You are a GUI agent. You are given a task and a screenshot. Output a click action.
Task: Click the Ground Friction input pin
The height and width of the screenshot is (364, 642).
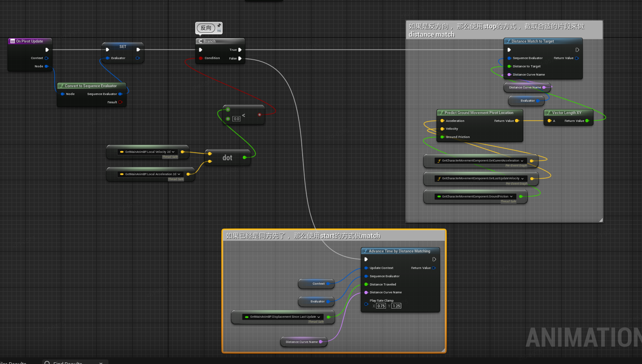442,137
